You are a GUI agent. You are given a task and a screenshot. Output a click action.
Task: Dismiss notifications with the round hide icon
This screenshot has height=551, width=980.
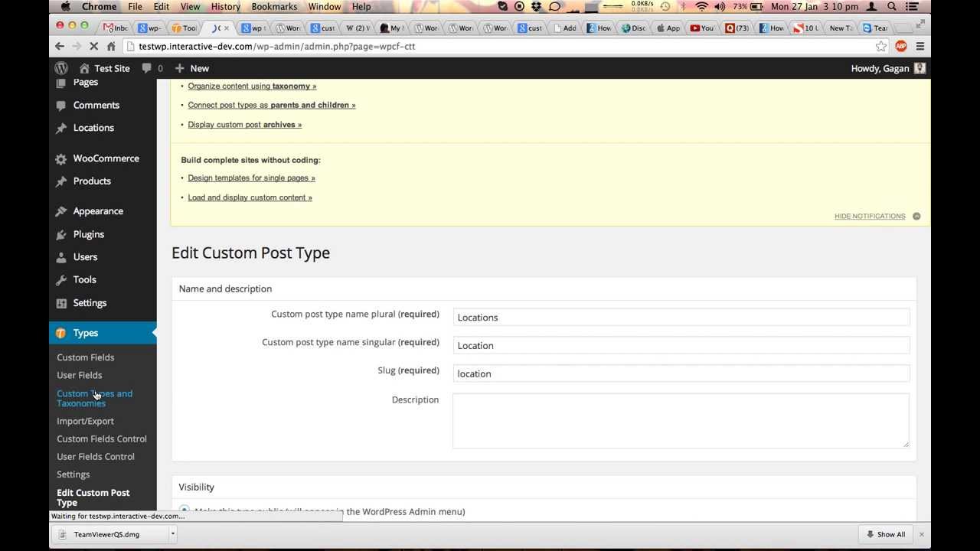(x=916, y=217)
